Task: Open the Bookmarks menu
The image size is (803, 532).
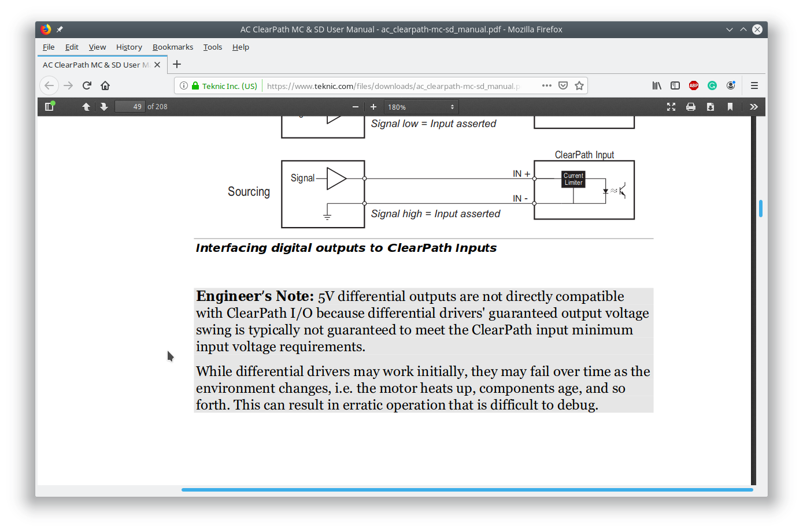Action: [x=173, y=47]
